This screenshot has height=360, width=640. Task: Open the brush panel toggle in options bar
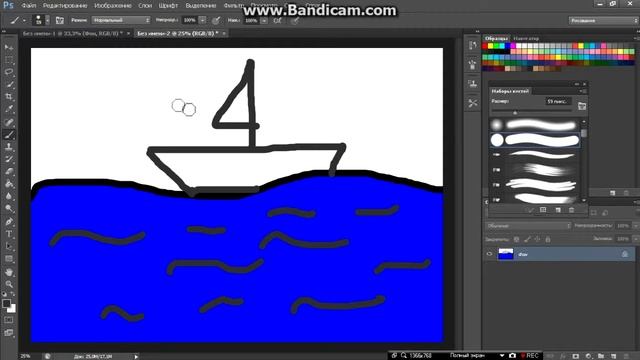(x=60, y=20)
